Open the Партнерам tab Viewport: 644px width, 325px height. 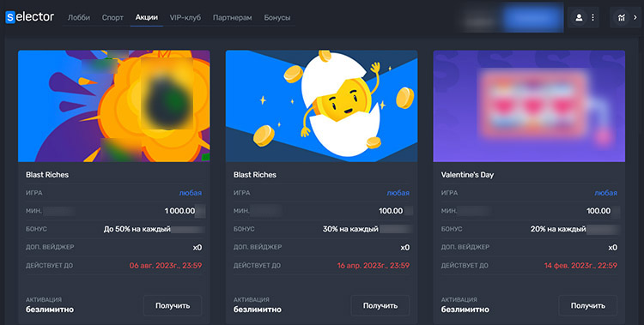[x=232, y=18]
